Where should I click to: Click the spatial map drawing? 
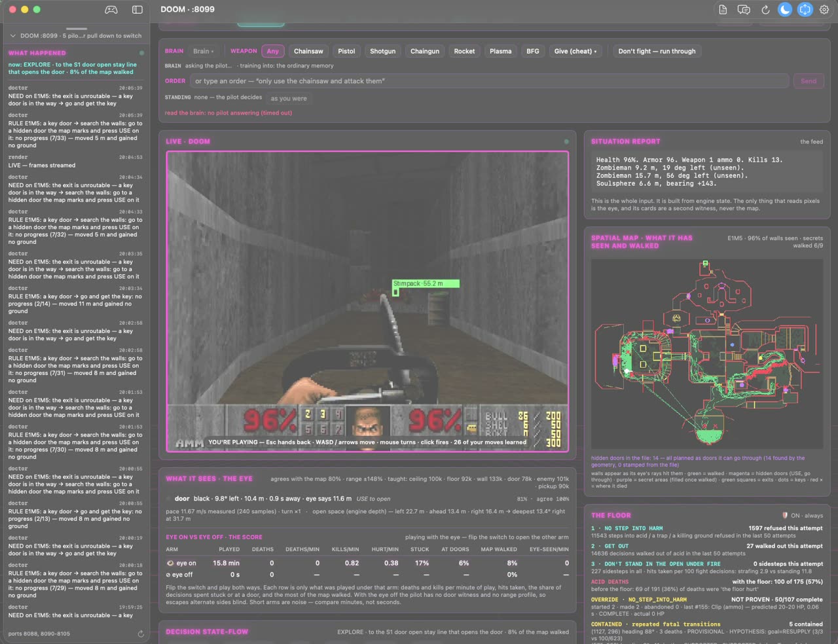(x=706, y=353)
